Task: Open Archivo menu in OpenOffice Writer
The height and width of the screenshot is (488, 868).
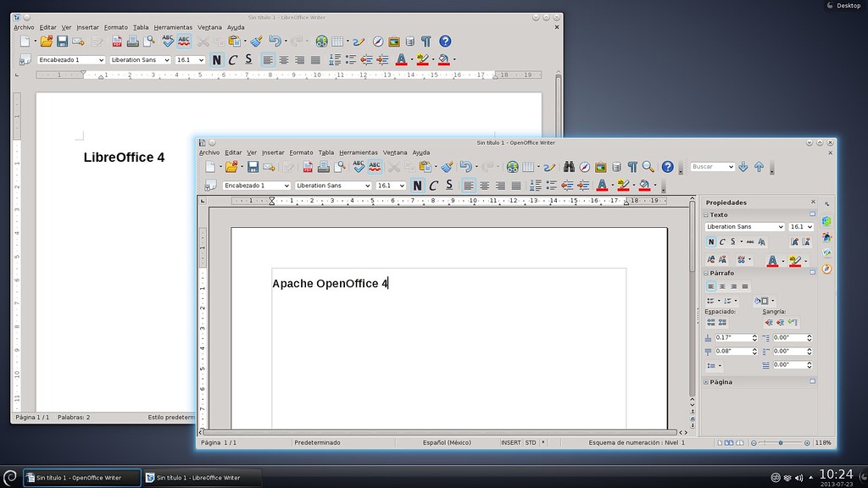Action: click(x=209, y=152)
